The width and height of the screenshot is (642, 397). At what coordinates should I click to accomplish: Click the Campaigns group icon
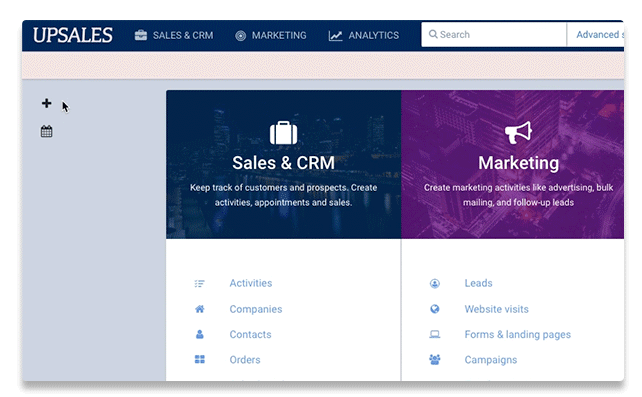pyautogui.click(x=435, y=359)
